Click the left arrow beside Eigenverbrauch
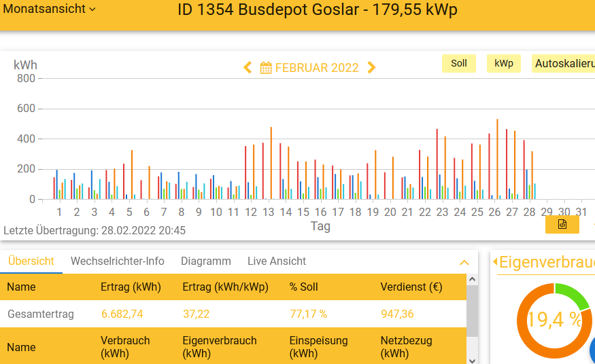The height and width of the screenshot is (364, 595). (495, 261)
